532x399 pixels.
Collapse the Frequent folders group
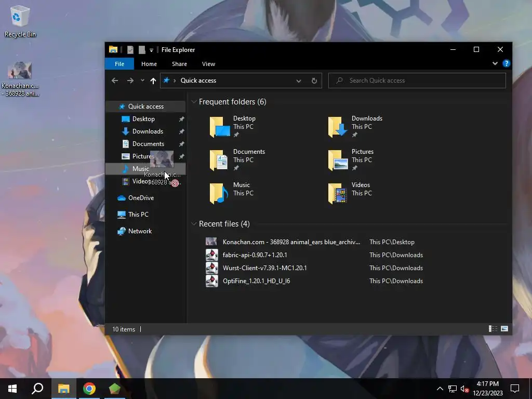[x=194, y=102]
